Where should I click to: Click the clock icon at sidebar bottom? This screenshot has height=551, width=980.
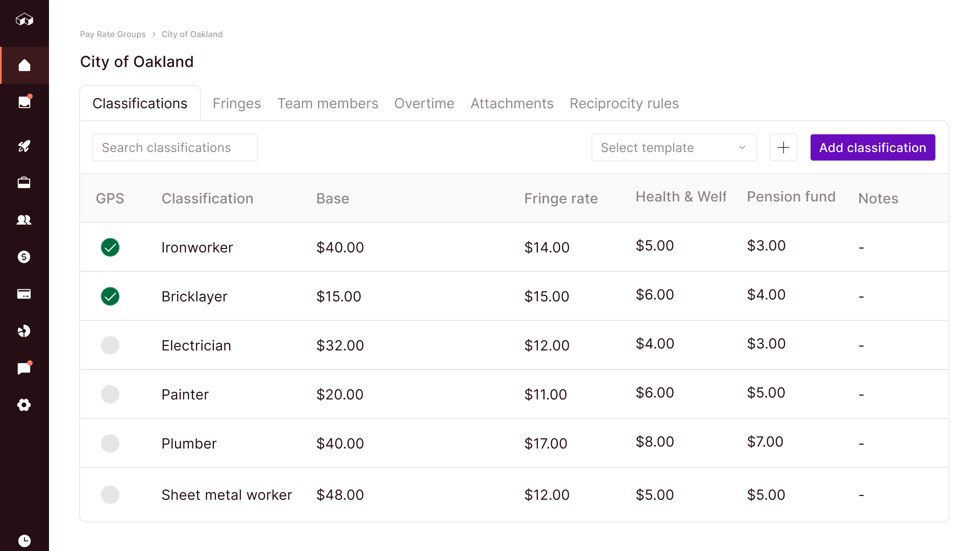[x=24, y=540]
